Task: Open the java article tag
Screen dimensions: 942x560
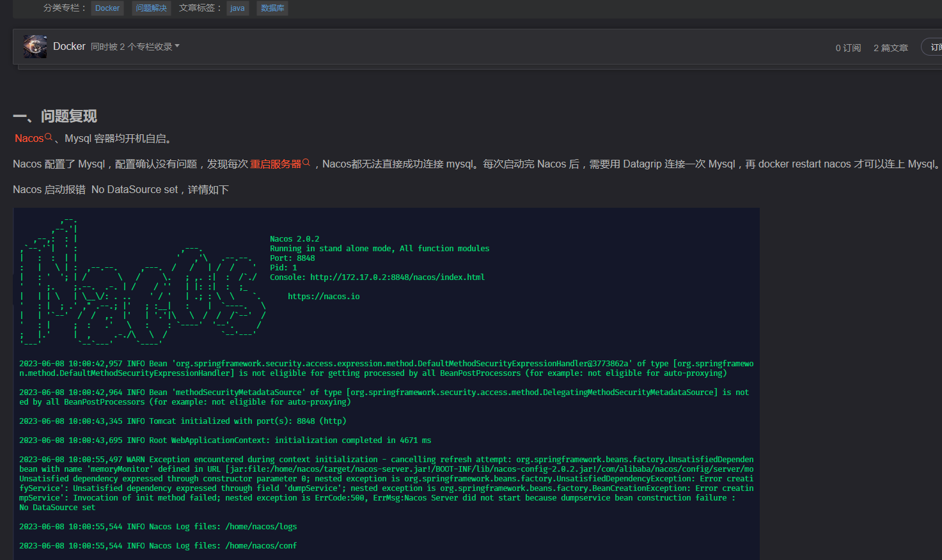Action: pos(237,8)
